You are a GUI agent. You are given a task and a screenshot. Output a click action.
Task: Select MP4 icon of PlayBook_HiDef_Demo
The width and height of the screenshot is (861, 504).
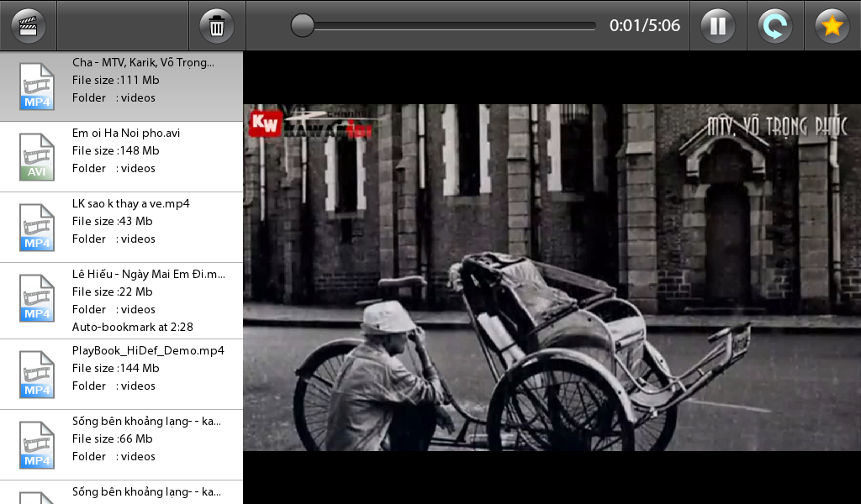coord(37,375)
